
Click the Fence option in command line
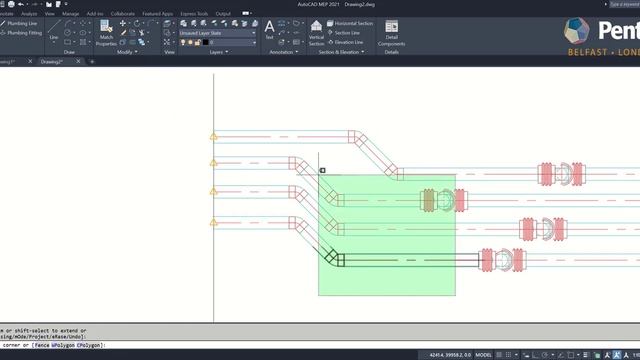tap(42, 345)
